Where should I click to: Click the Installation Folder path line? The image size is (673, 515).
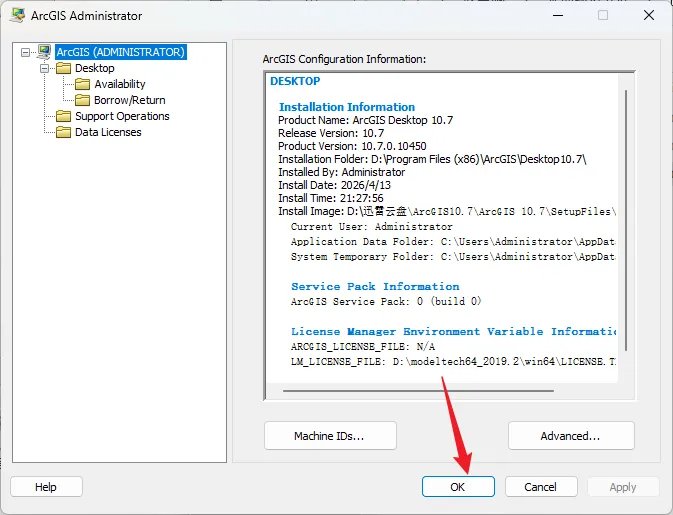click(x=432, y=159)
